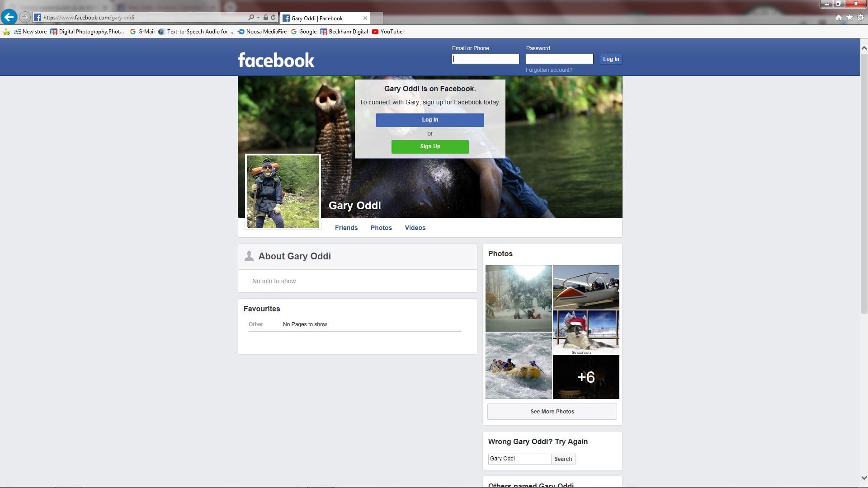
Task: Open Beckham Digital bookmark
Action: 344,32
